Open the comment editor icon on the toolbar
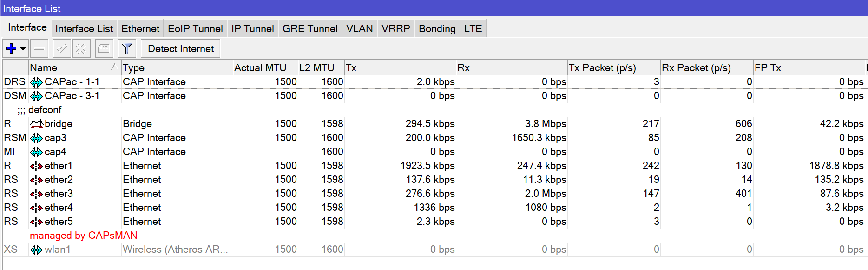This screenshot has height=270, width=868. pos(104,48)
